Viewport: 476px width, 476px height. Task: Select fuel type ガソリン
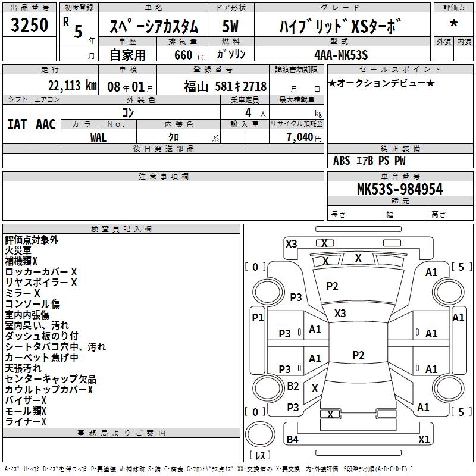pos(231,54)
